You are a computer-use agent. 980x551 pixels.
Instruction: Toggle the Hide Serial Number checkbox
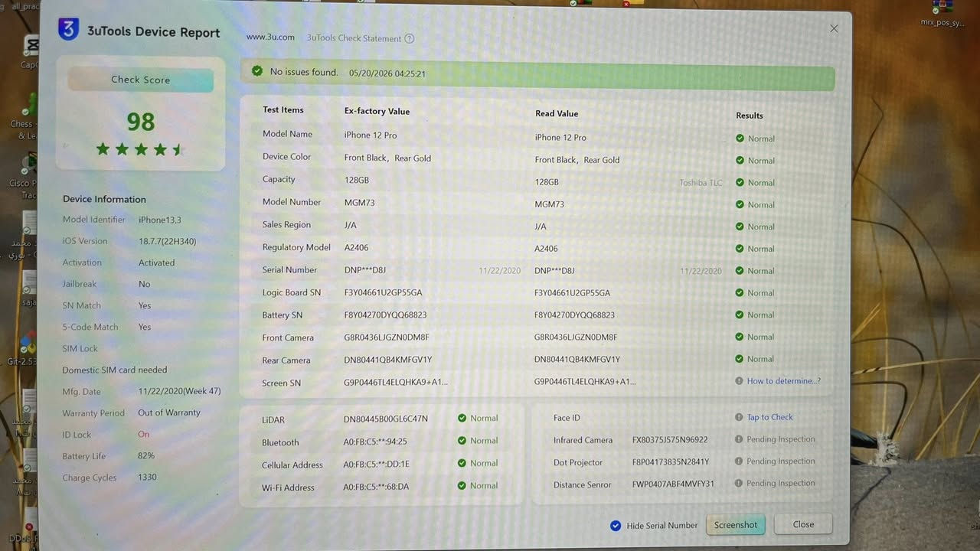[616, 526]
